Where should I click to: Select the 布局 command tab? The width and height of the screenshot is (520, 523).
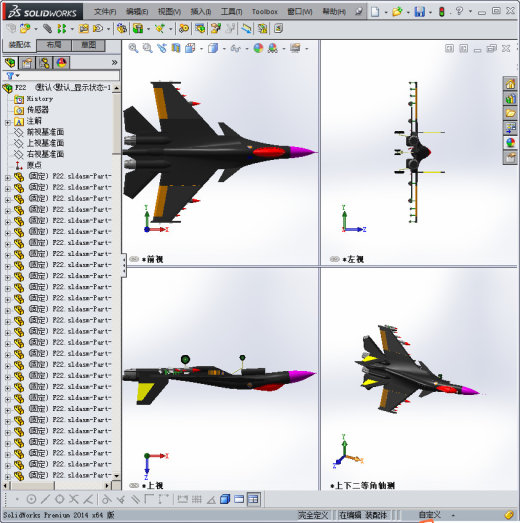point(54,45)
